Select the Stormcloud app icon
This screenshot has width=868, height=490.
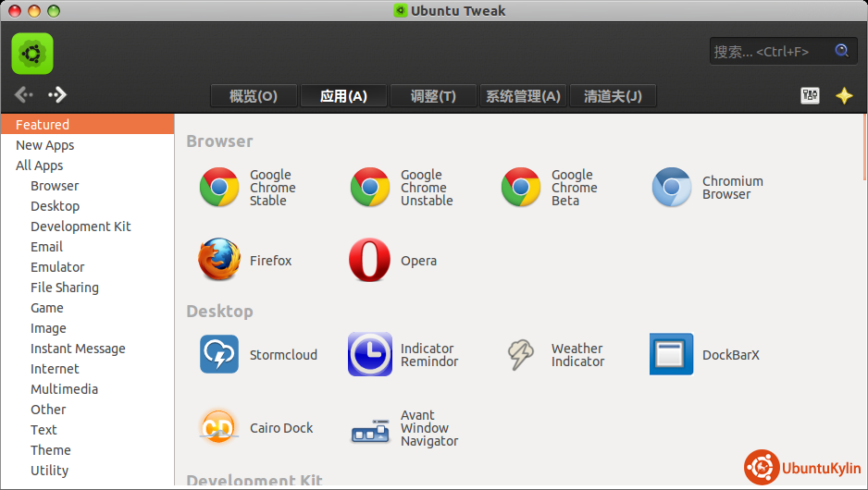(219, 354)
